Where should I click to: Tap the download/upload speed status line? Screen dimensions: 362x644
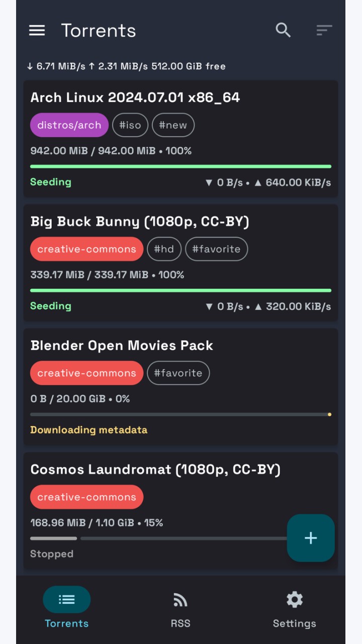tap(126, 66)
